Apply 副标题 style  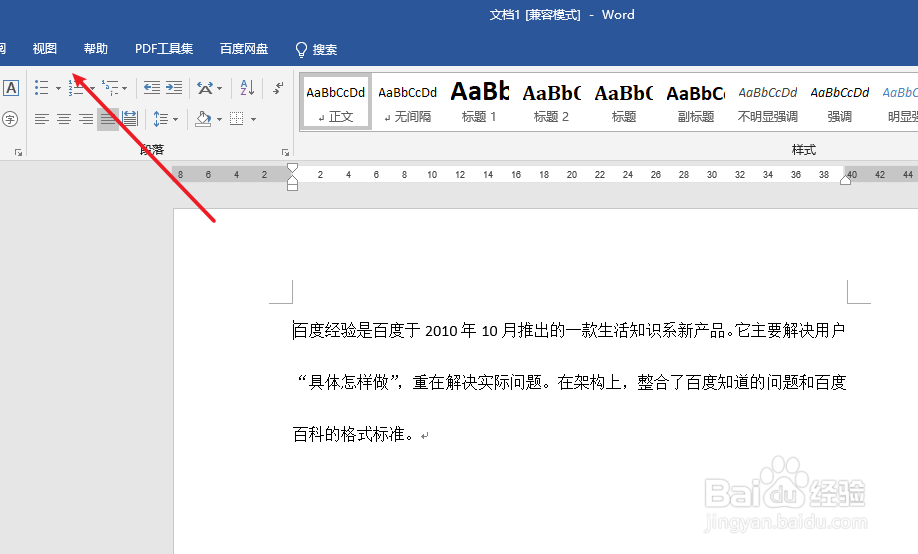click(696, 101)
